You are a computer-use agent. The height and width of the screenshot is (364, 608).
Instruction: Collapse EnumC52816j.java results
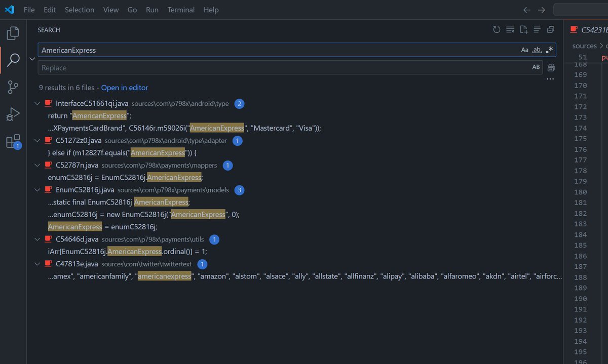click(x=37, y=190)
